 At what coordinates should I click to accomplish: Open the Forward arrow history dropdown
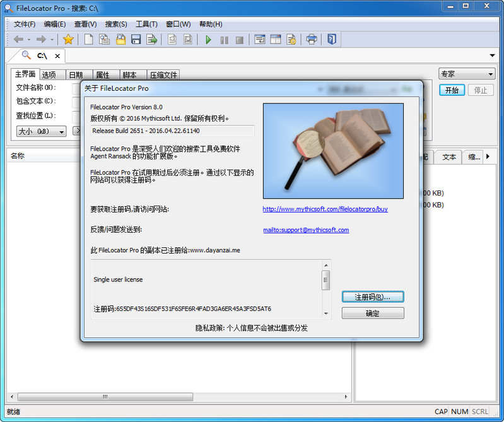[52, 40]
